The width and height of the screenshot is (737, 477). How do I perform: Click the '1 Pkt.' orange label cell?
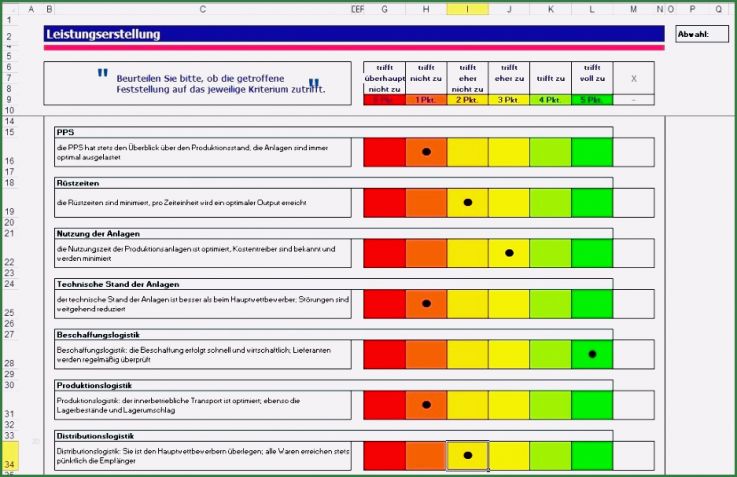coord(426,100)
